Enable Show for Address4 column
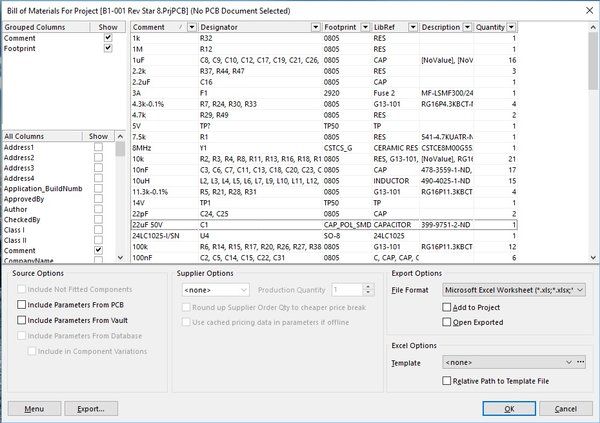Screen dimensions: 600x423 [x=98, y=178]
